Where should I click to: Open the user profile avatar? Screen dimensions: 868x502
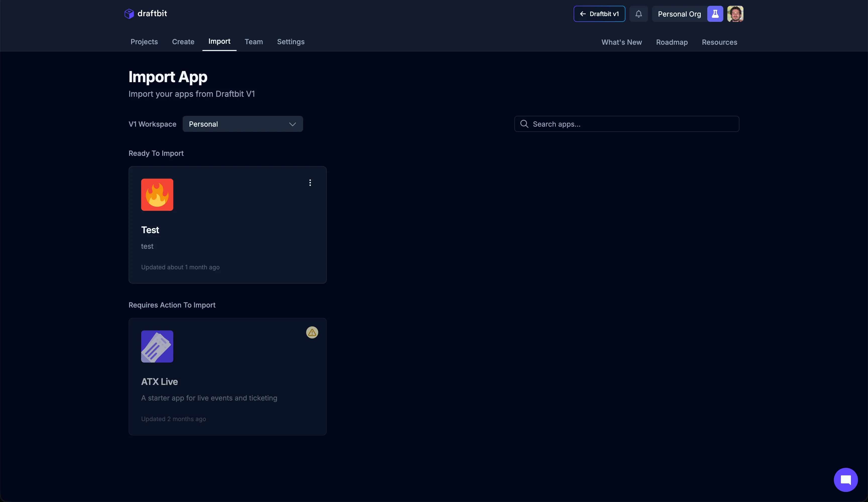tap(735, 14)
